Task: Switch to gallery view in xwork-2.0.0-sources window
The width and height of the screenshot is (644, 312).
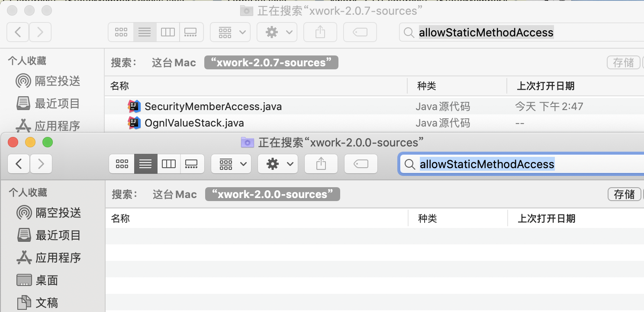Action: tap(192, 164)
